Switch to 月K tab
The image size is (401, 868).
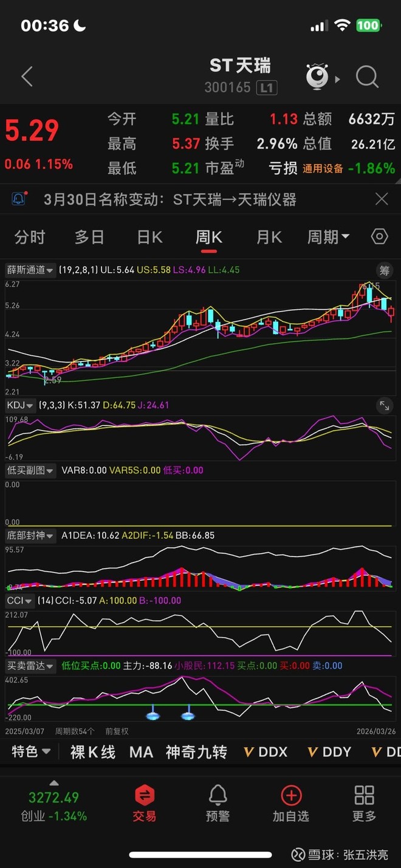pyautogui.click(x=269, y=237)
